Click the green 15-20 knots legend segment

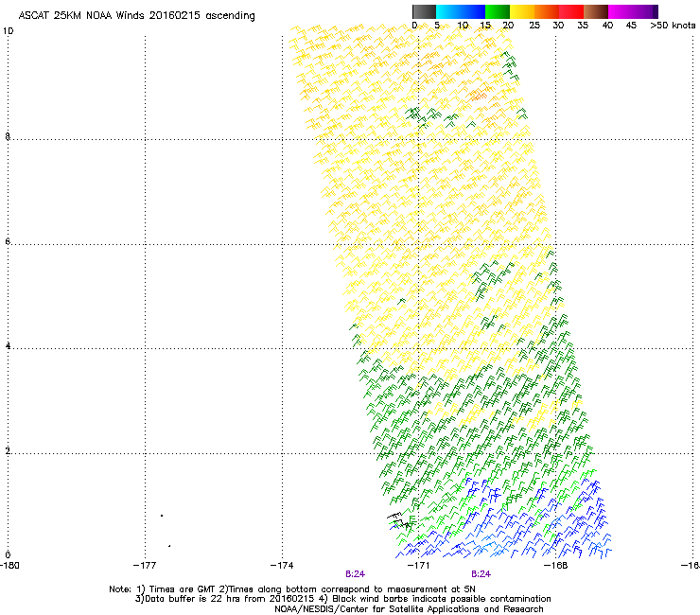[x=498, y=11]
